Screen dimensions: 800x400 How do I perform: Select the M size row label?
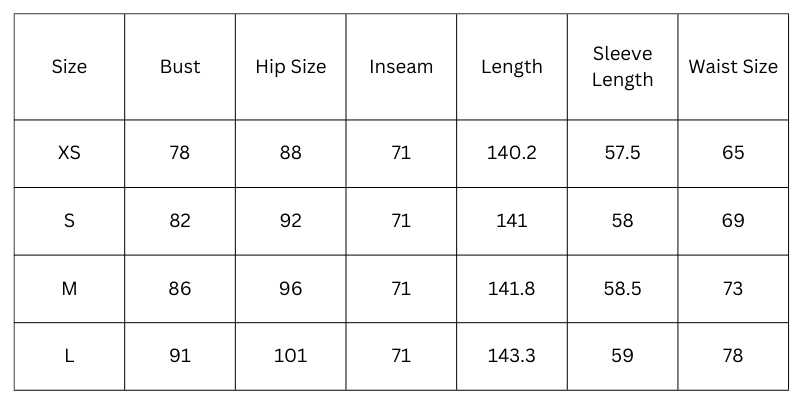[x=69, y=289]
